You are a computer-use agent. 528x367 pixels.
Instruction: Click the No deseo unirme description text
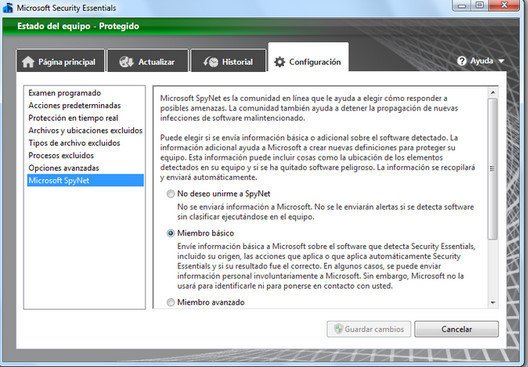point(325,212)
